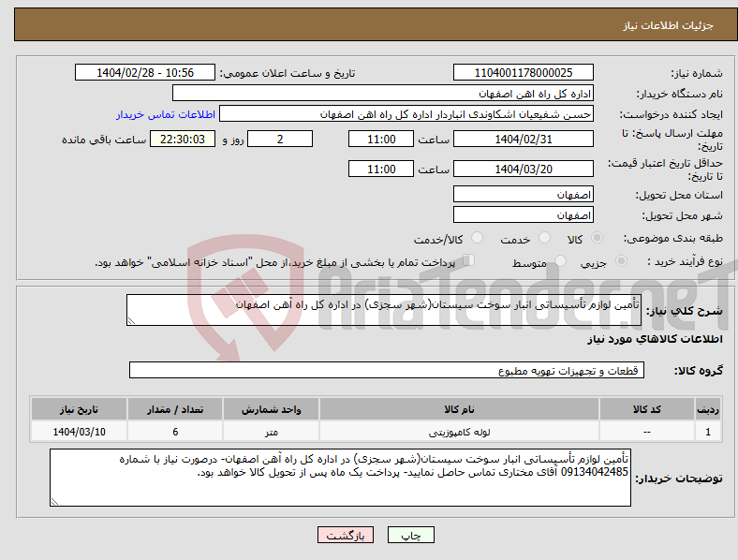The height and width of the screenshot is (560, 738).
Task: Select the جزیی purchase type radio
Action: pyautogui.click(x=621, y=261)
